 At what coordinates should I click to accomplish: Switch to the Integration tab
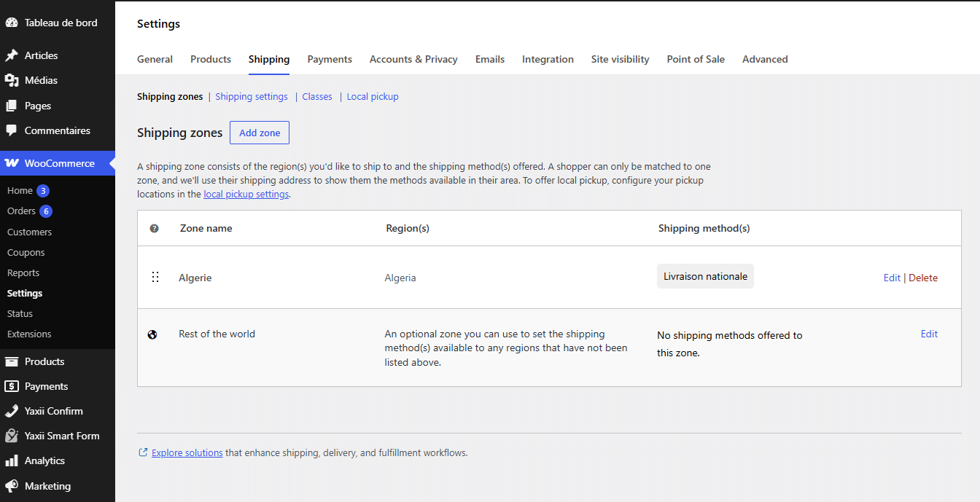coord(548,59)
